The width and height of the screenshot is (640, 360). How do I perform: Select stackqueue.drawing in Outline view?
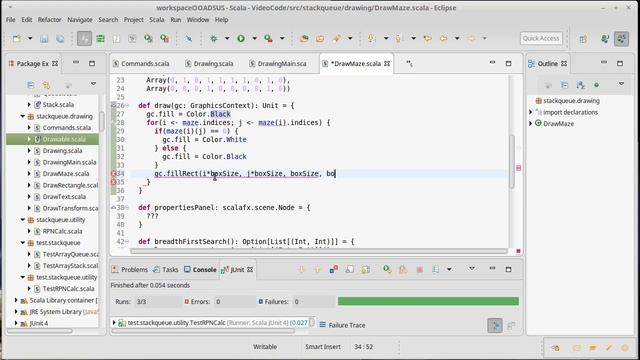point(571,101)
